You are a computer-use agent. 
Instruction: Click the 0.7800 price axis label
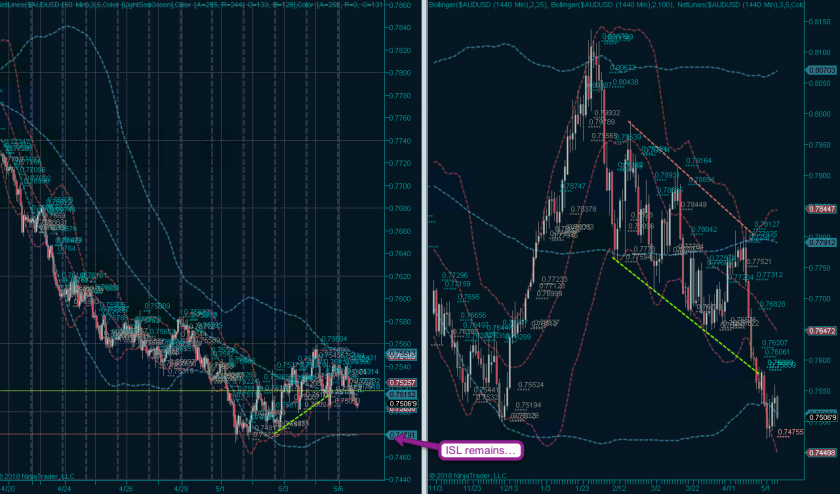[x=400, y=73]
